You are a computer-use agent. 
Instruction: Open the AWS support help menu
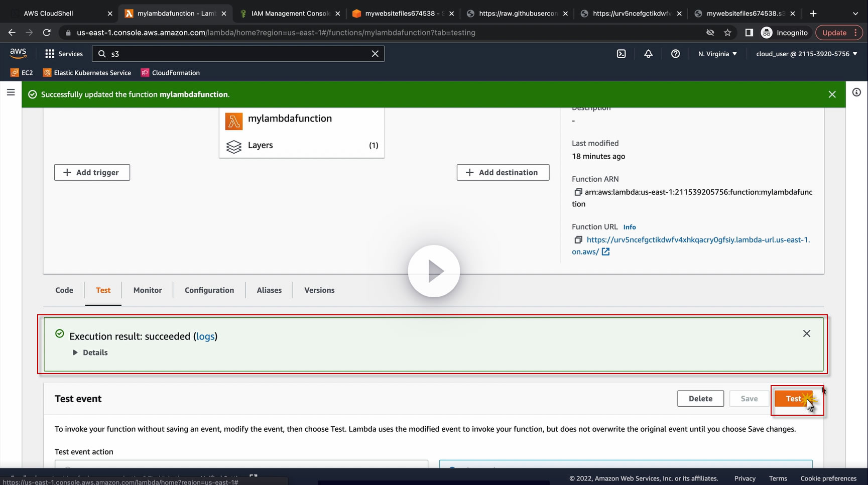[x=676, y=54]
